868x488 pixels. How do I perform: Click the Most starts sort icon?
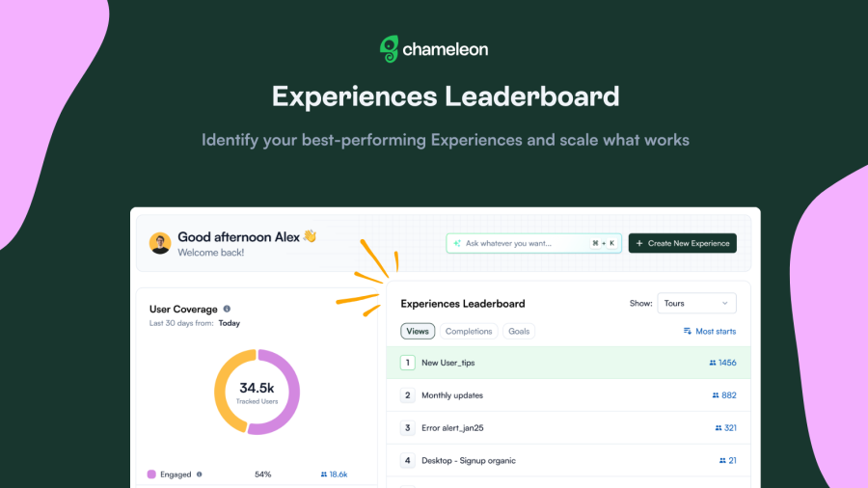coord(687,331)
